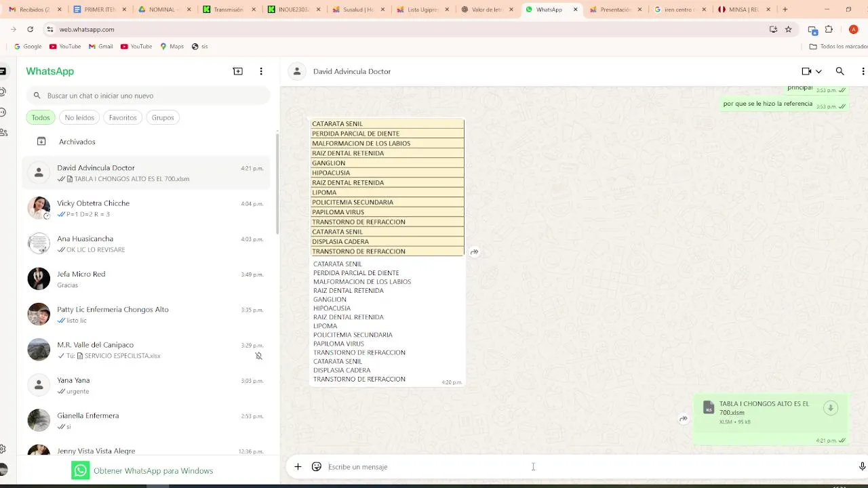Open the yellow diagnosis table image
This screenshot has height=488, width=868.
tap(387, 188)
